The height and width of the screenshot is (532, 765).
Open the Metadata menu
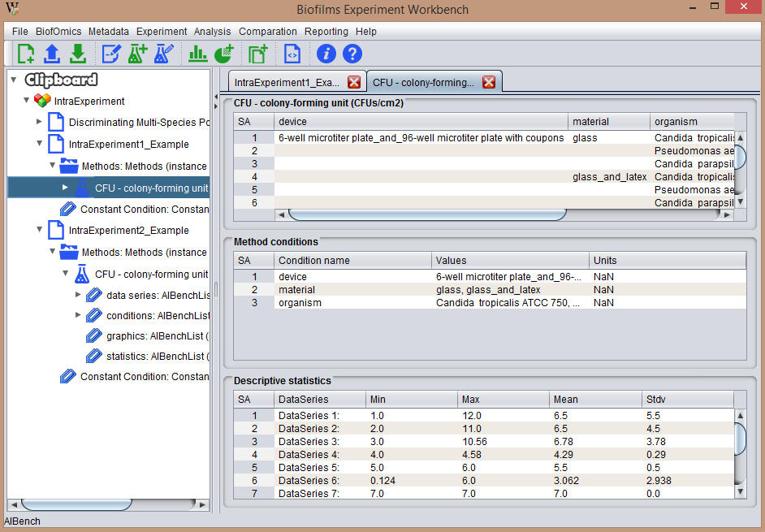[109, 31]
